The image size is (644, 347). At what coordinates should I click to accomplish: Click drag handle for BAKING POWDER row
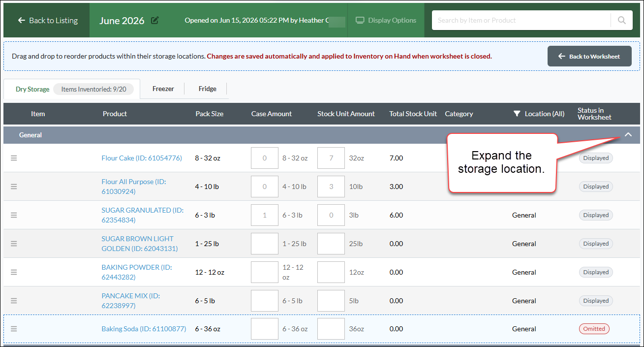[x=14, y=272]
